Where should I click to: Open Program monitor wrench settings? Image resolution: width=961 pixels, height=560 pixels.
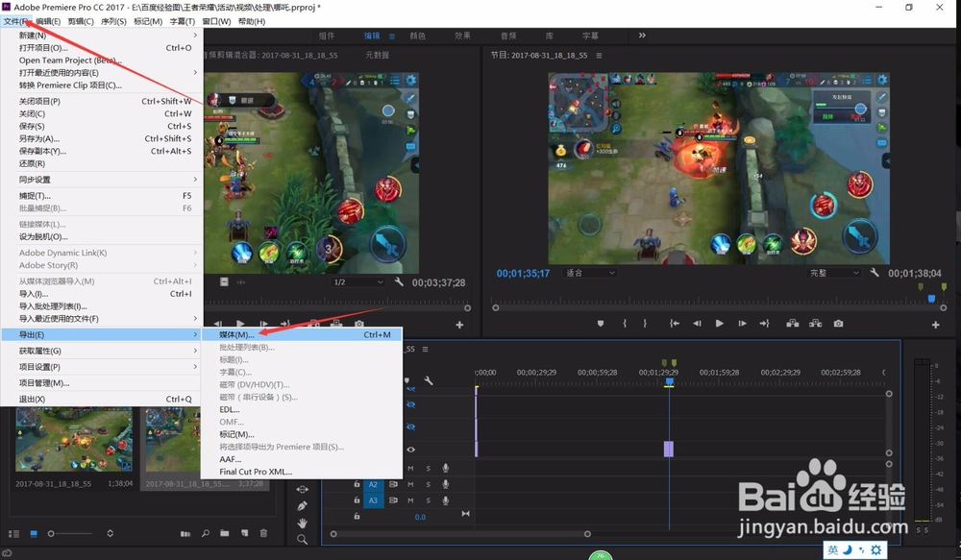[x=875, y=273]
